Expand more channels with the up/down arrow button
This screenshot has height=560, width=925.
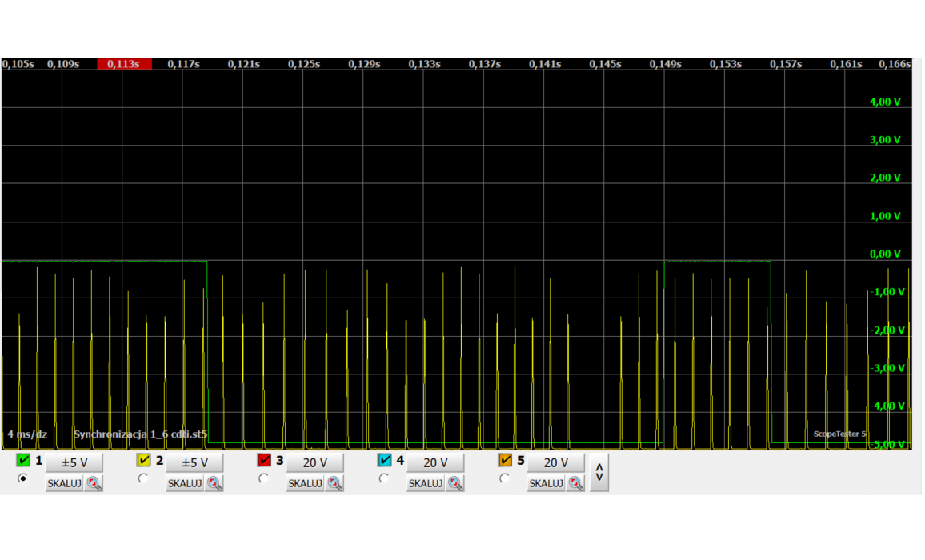coord(599,473)
